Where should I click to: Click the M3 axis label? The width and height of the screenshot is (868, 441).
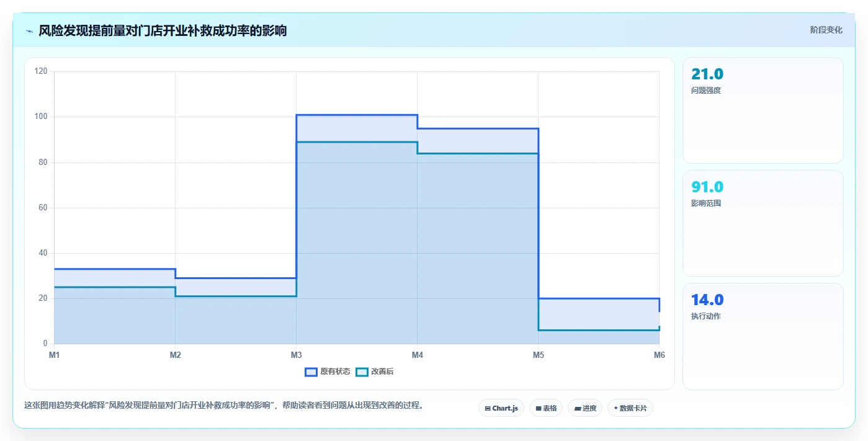[296, 355]
